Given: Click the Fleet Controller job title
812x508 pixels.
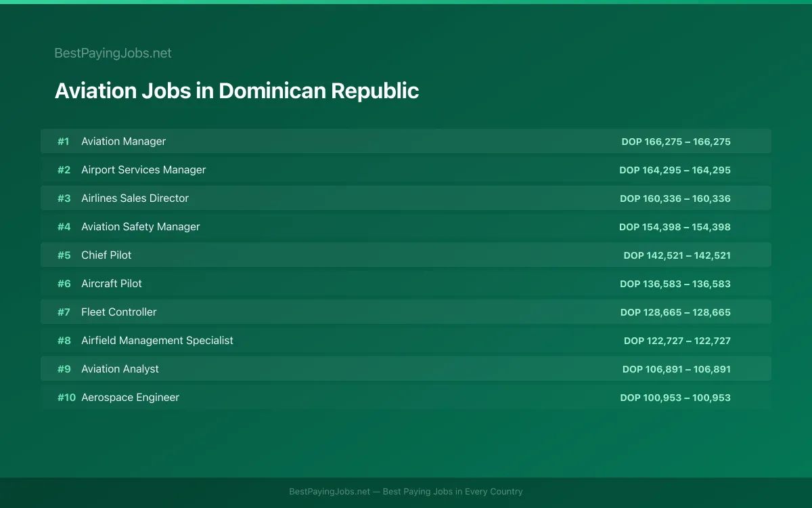Looking at the screenshot, I should pyautogui.click(x=119, y=312).
